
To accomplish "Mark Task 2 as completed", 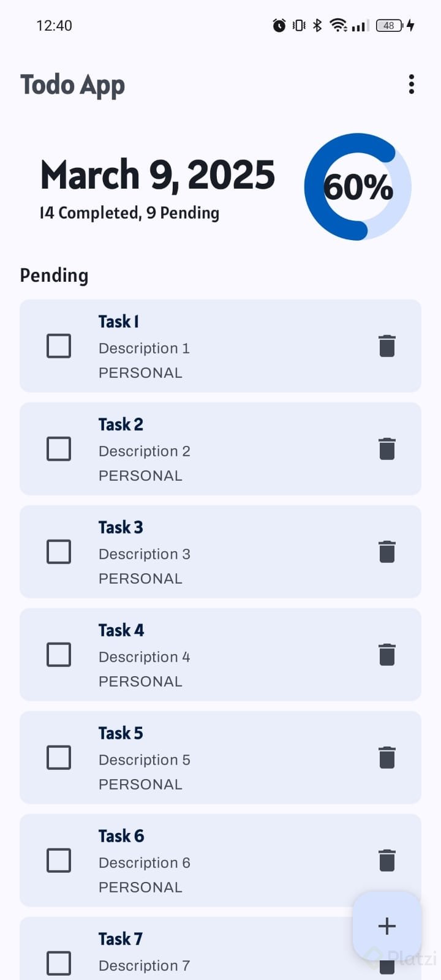I will click(x=59, y=449).
